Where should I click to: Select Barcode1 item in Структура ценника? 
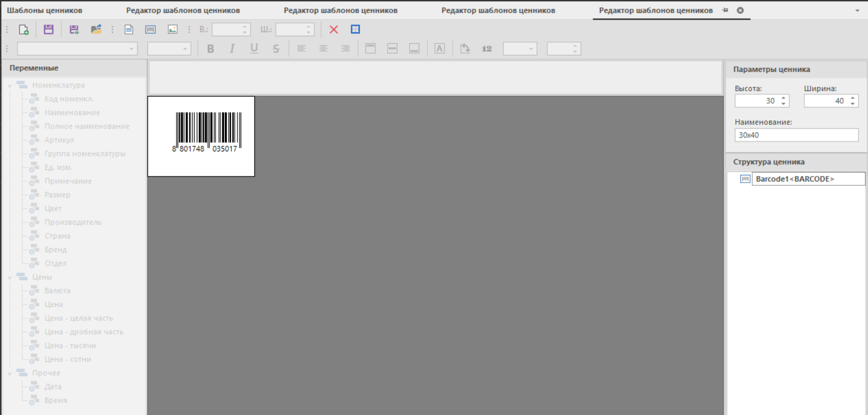click(x=795, y=179)
